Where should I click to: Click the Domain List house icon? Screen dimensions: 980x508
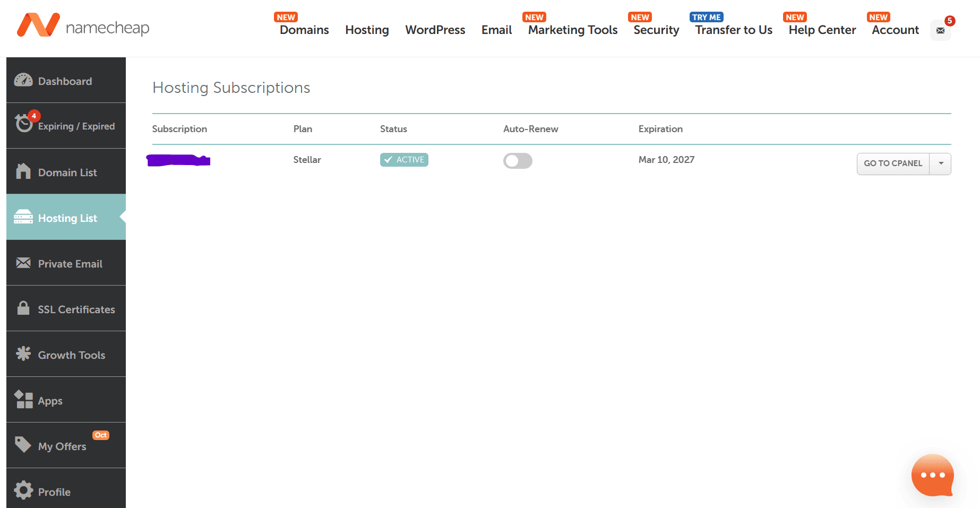23,171
